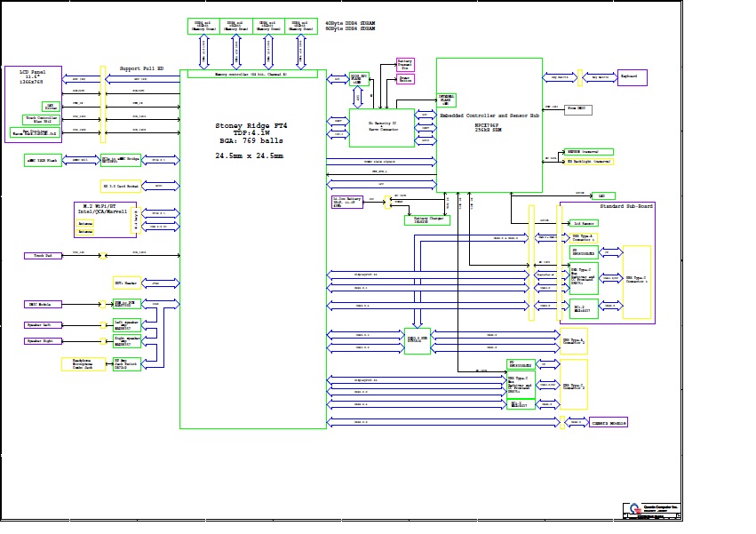The width and height of the screenshot is (756, 534).
Task: Select the Track Pad block
Action: 43,255
